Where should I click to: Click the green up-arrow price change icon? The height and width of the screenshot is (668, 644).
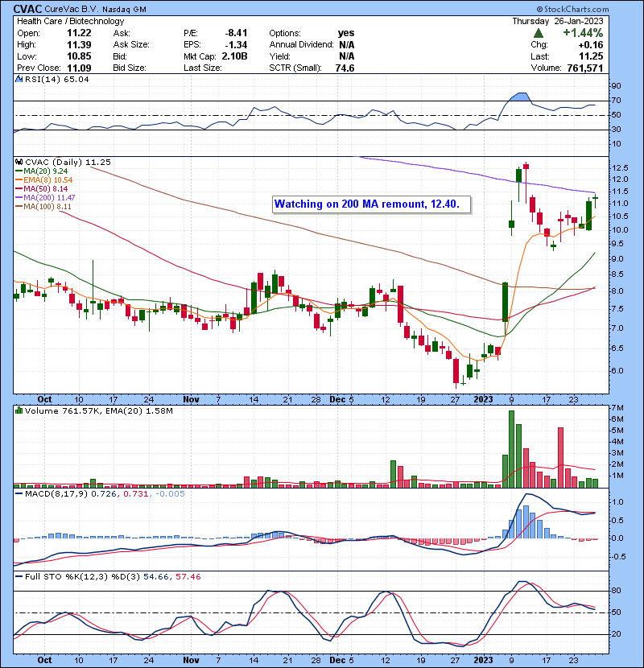(539, 33)
